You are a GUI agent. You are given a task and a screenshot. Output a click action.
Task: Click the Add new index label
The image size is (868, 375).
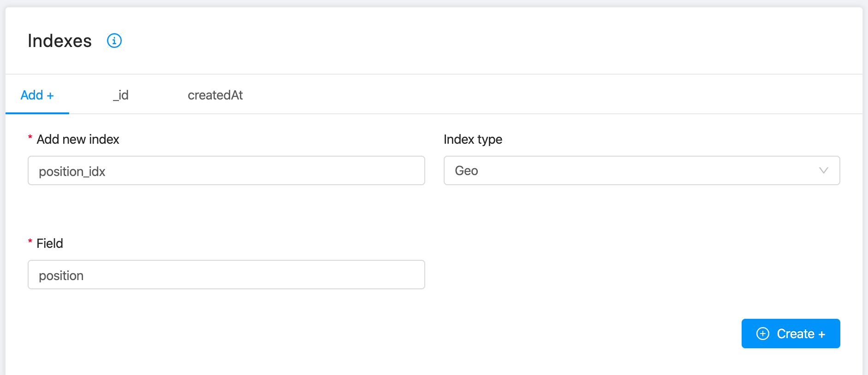78,139
